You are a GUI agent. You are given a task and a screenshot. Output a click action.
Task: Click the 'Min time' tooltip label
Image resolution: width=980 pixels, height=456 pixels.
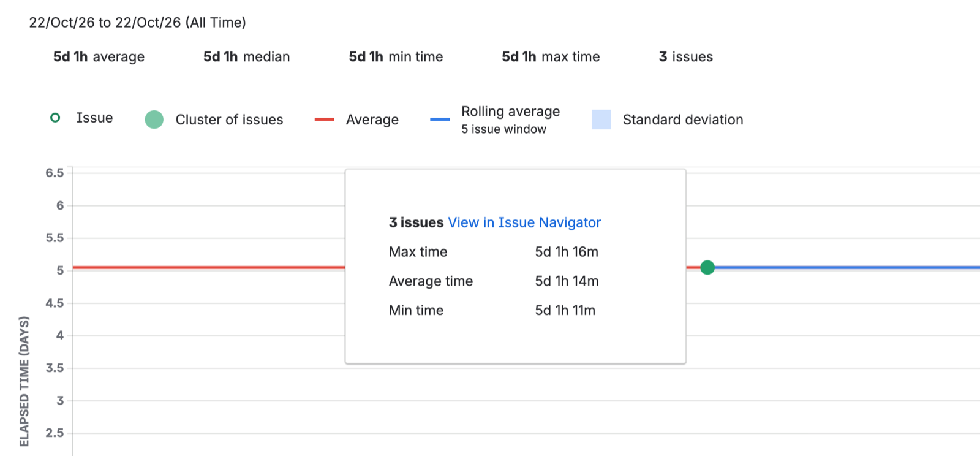tap(417, 311)
